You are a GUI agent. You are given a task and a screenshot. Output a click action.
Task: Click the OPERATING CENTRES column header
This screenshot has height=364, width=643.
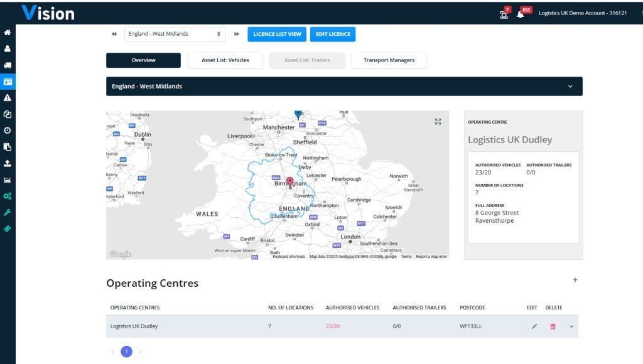pos(135,308)
